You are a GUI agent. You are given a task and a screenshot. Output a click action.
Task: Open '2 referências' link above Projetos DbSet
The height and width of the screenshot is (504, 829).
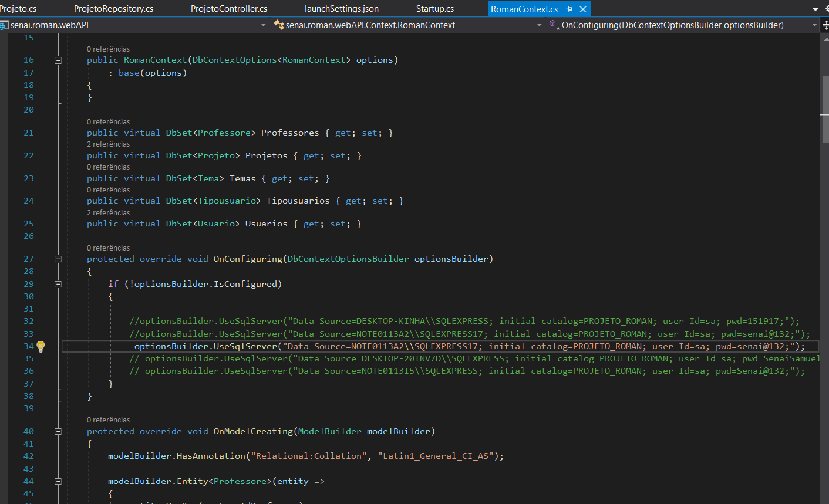[x=109, y=144]
